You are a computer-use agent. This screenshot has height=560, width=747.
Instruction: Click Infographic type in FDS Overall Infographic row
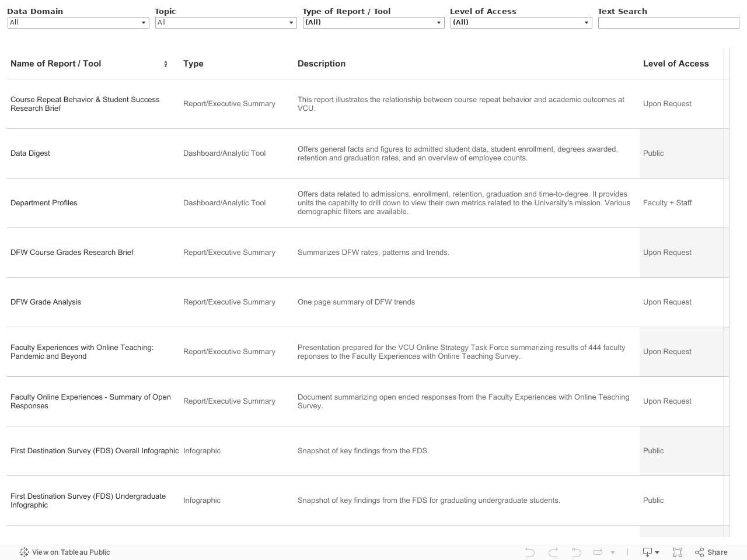[202, 451]
